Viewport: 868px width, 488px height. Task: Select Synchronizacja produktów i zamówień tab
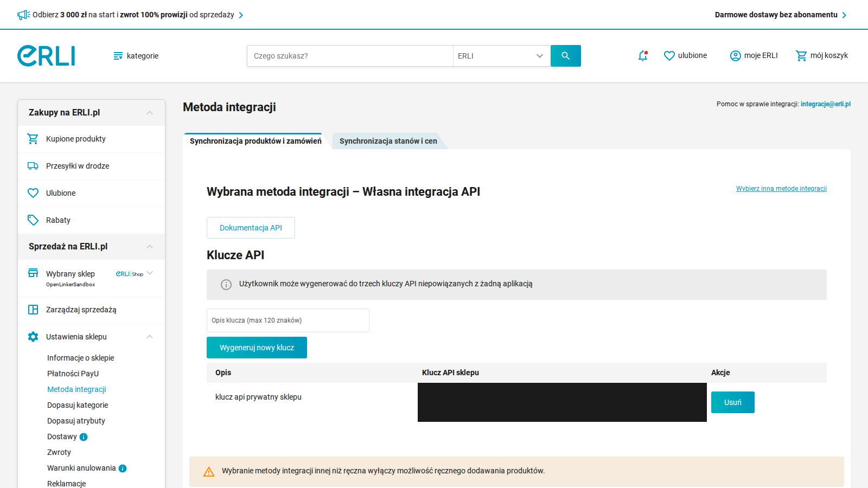pos(256,141)
